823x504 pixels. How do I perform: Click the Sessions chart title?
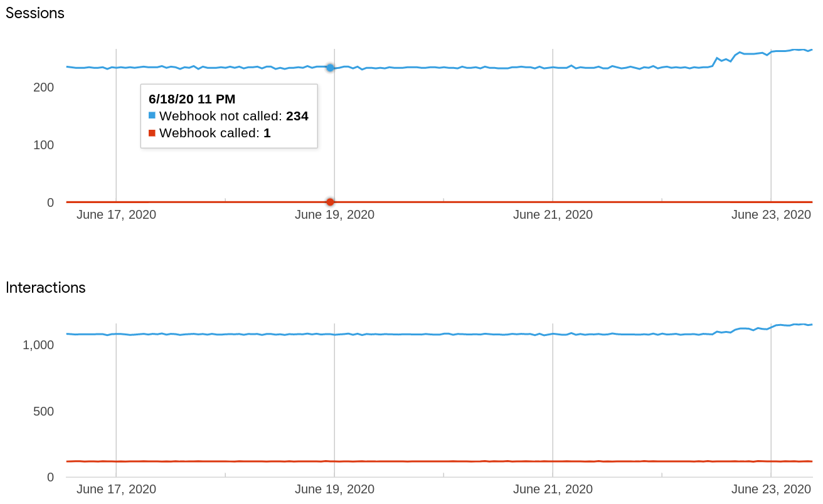click(35, 13)
